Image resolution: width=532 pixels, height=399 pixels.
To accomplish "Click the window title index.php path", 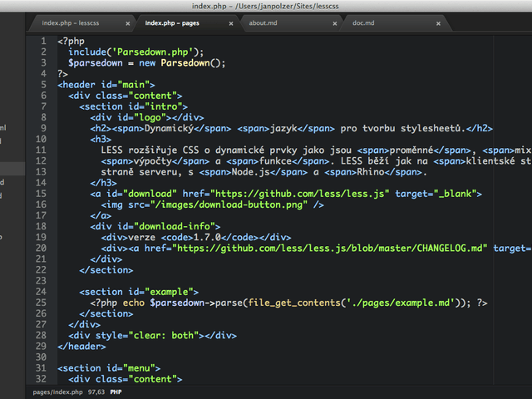I will coord(265,6).
